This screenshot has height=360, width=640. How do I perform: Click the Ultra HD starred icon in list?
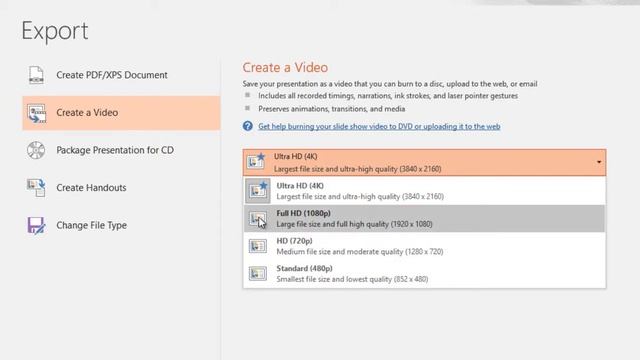click(258, 191)
